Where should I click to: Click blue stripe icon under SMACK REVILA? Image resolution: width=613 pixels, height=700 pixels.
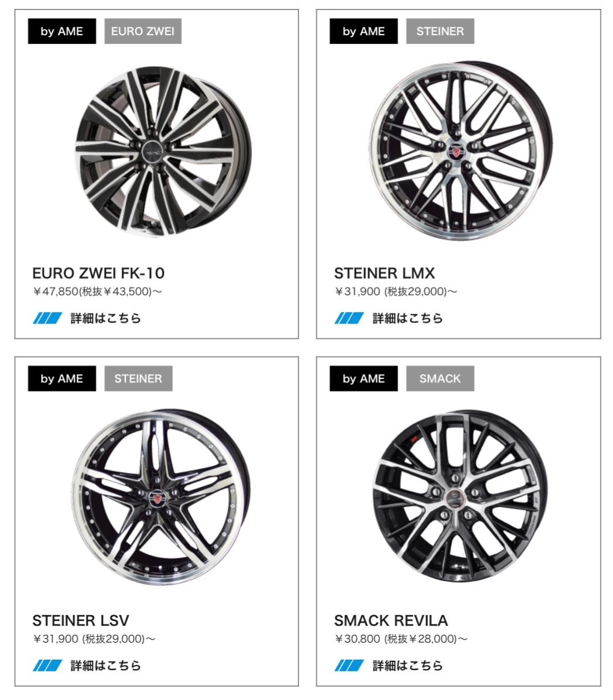tap(349, 665)
